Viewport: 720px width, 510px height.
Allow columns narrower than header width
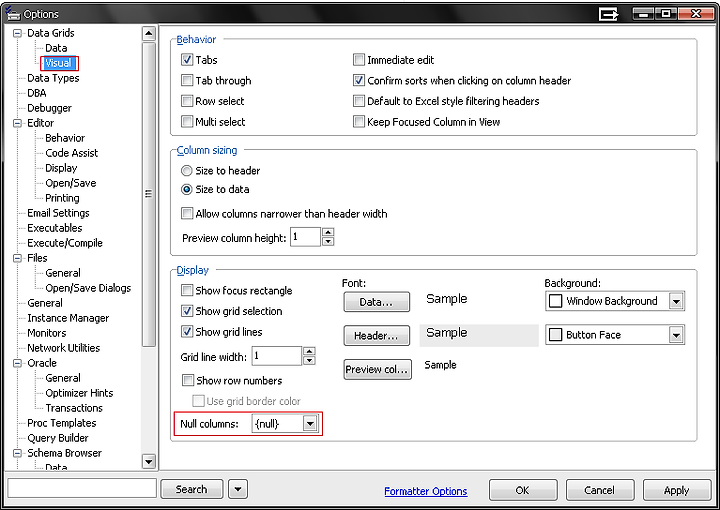(187, 213)
